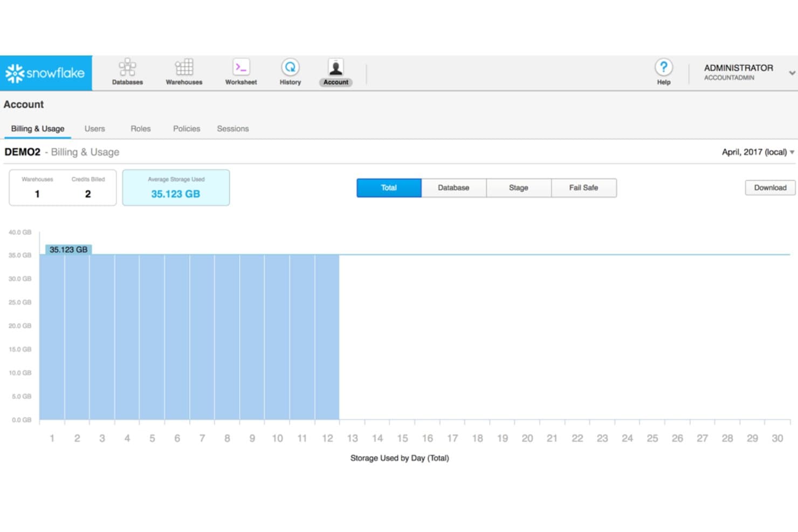Open the Databases page icon
Viewport: 798px width, 532px height.
[127, 67]
